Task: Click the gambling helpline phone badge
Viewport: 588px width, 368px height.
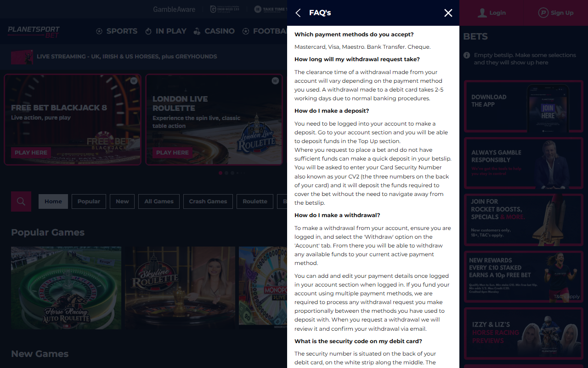Action: point(225,9)
